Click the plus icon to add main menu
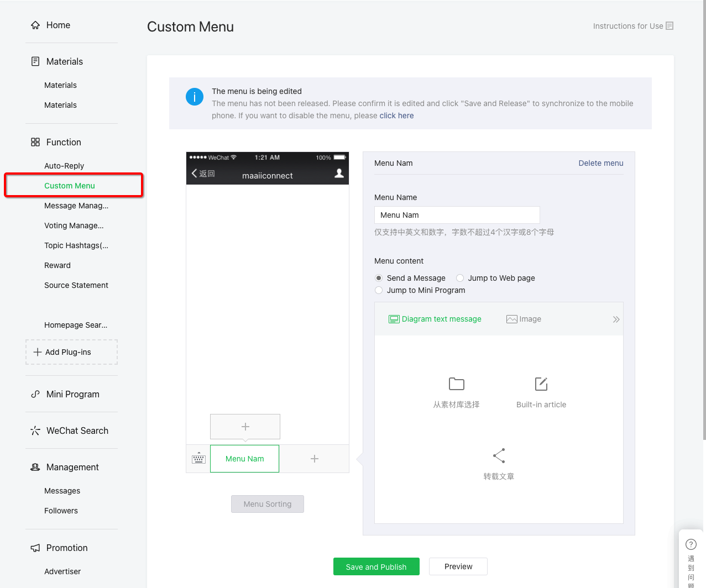Screen dimensions: 706x588 315,459
